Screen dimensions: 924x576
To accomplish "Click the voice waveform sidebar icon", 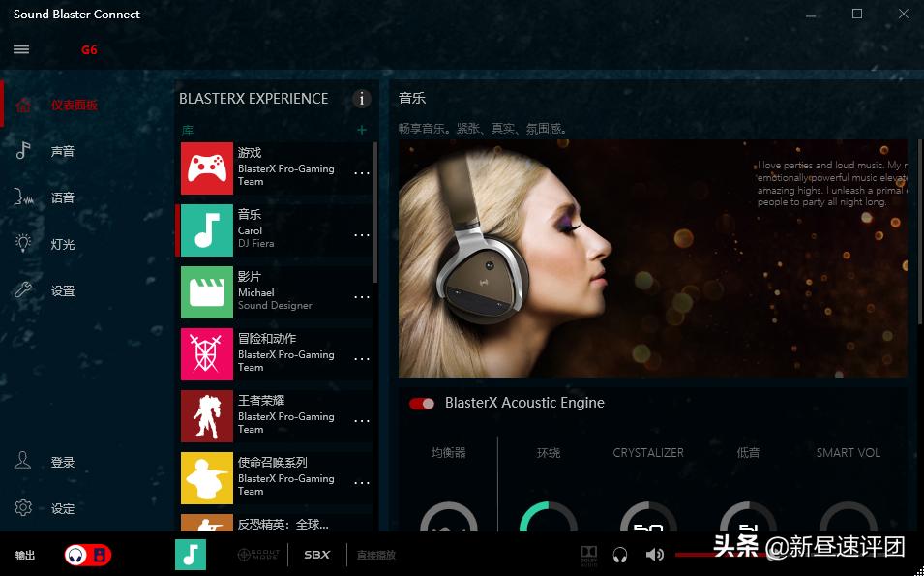I will pyautogui.click(x=23, y=197).
